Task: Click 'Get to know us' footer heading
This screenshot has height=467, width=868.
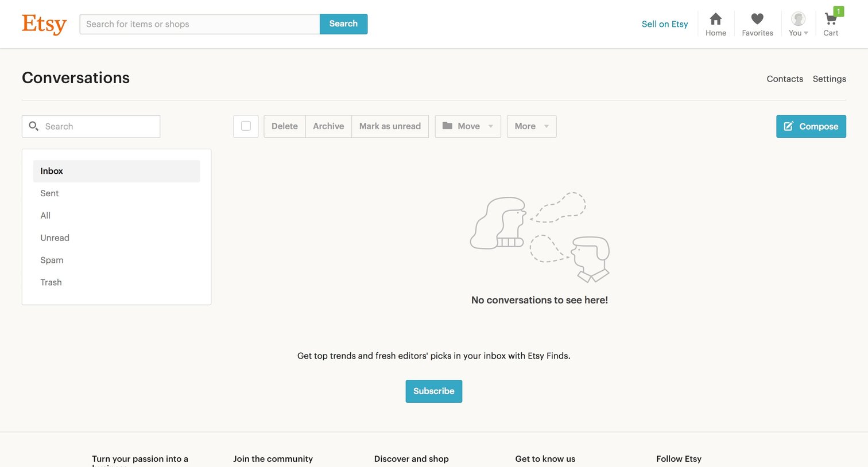Action: click(545, 459)
